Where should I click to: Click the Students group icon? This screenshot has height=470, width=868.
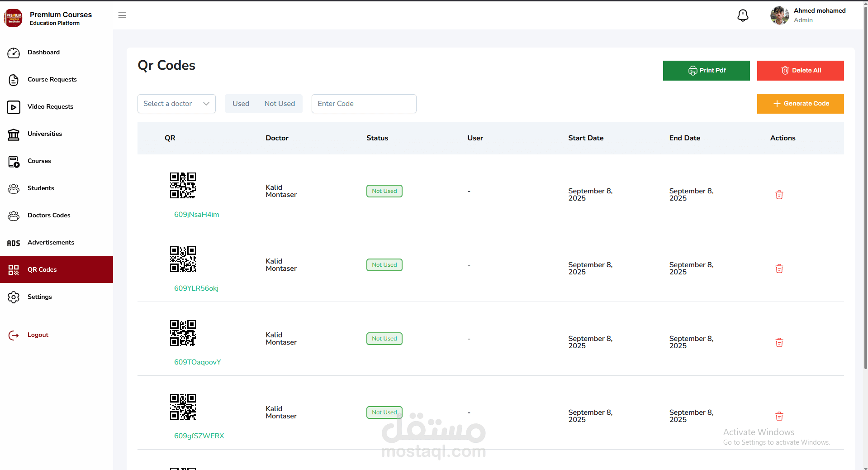pos(14,189)
